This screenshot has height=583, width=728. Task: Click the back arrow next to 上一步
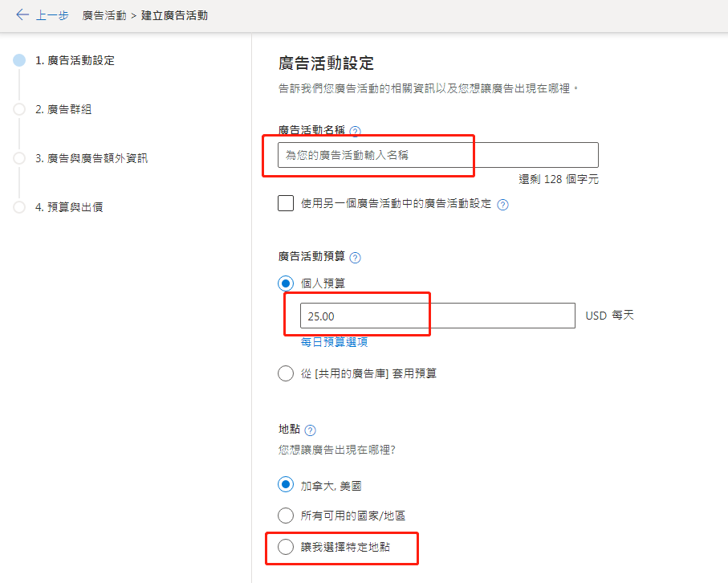click(x=22, y=14)
